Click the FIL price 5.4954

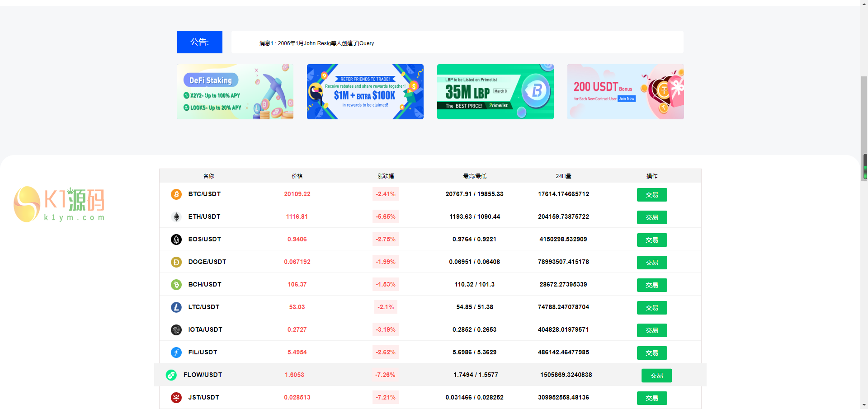point(297,352)
